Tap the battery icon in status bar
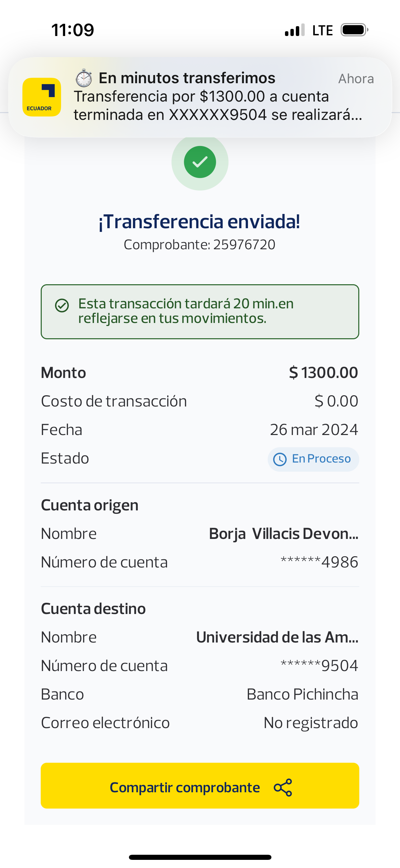The image size is (400, 868). [354, 30]
